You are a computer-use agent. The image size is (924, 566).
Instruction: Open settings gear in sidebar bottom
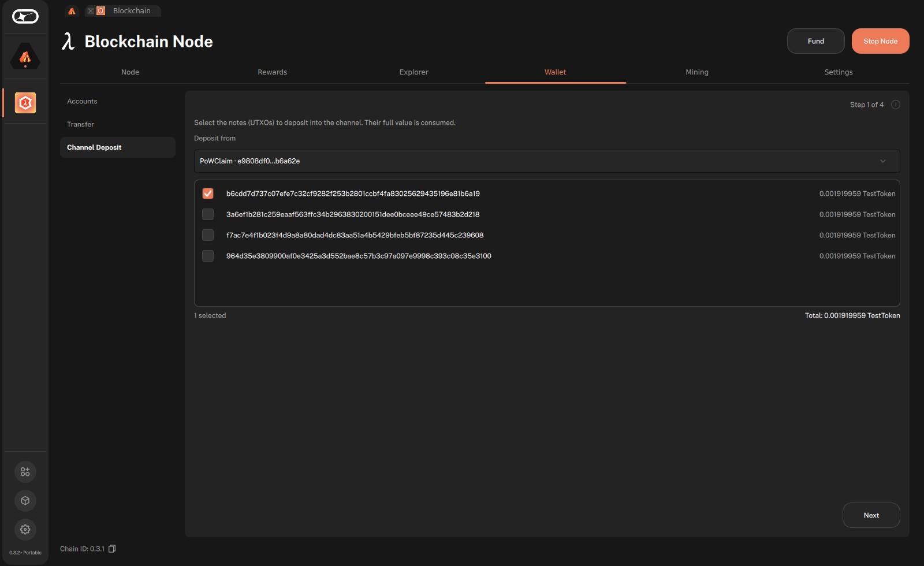coord(25,530)
